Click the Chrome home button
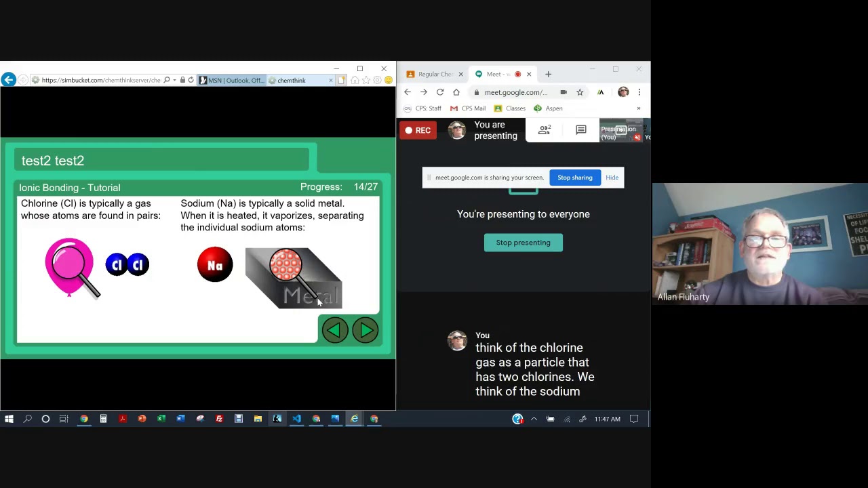 [456, 92]
